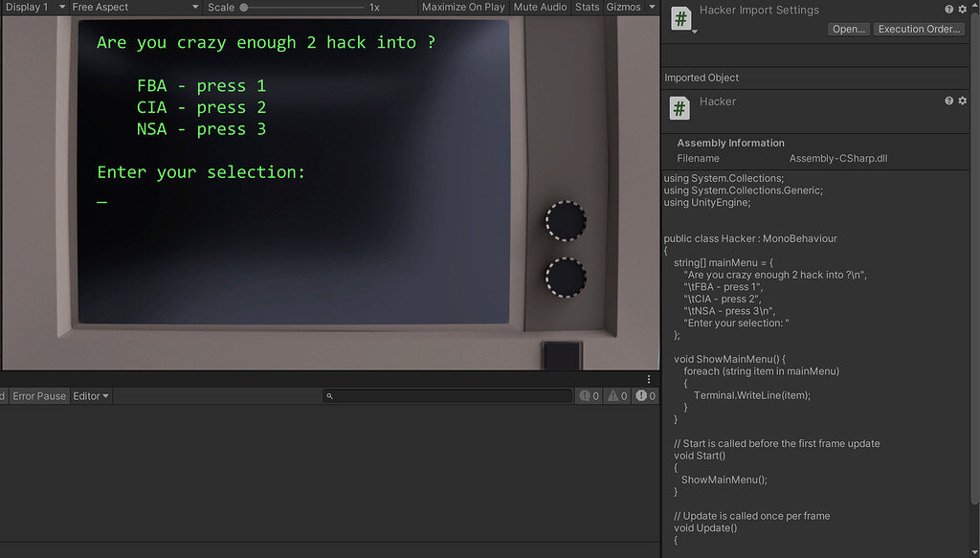Viewport: 980px width, 558px height.
Task: Open the Free Aspect dropdown
Action: tap(135, 7)
